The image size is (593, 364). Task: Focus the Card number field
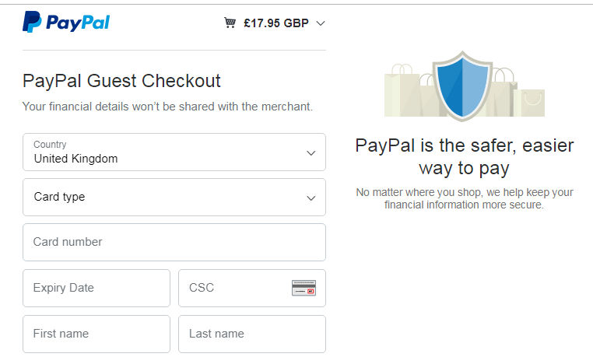click(174, 242)
